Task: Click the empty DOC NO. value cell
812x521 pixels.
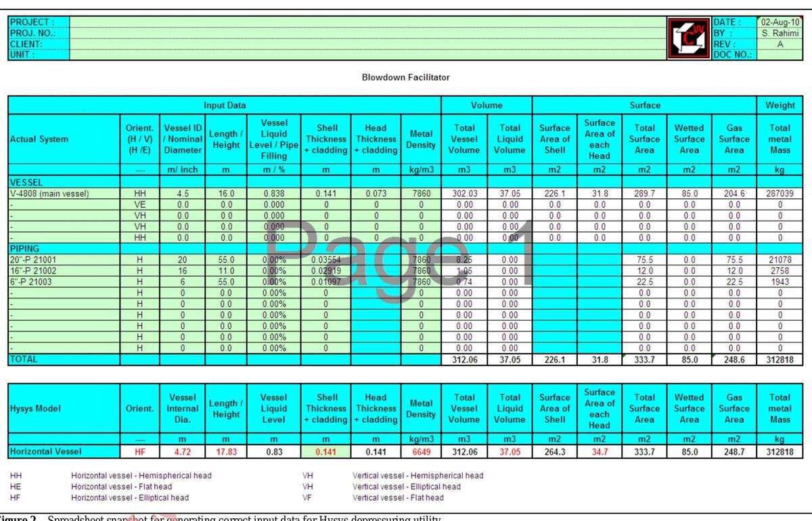Action: 780,54
